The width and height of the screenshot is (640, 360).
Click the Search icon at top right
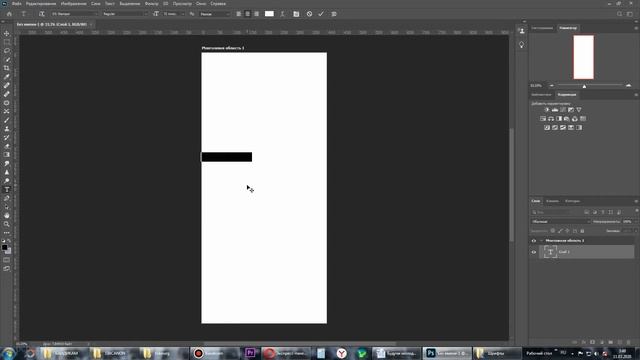pyautogui.click(x=619, y=14)
